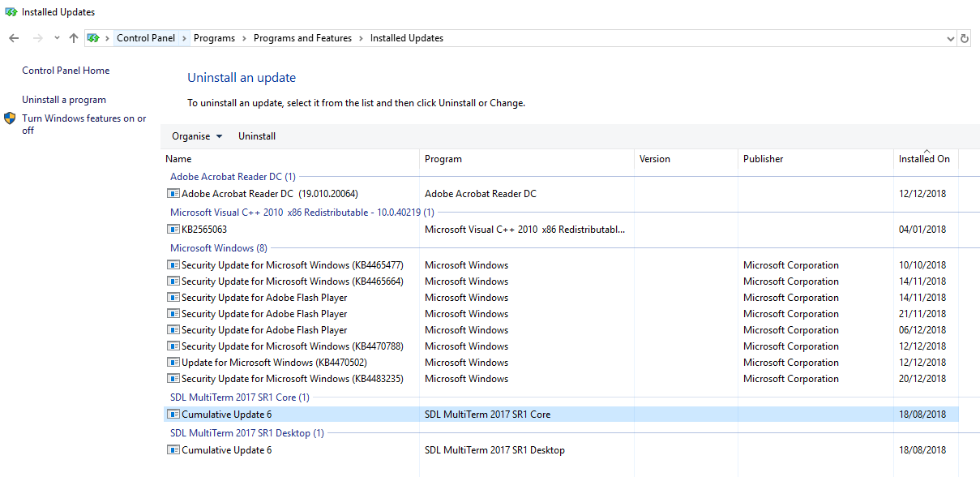The image size is (980, 477).
Task: Click the 20/12/2018 installed date cell
Action: pyautogui.click(x=922, y=379)
